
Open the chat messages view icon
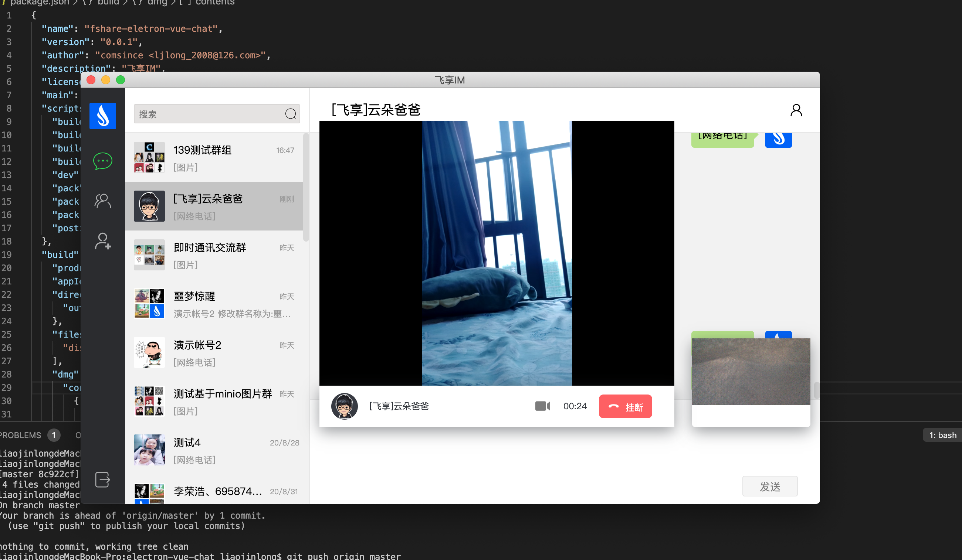tap(103, 161)
